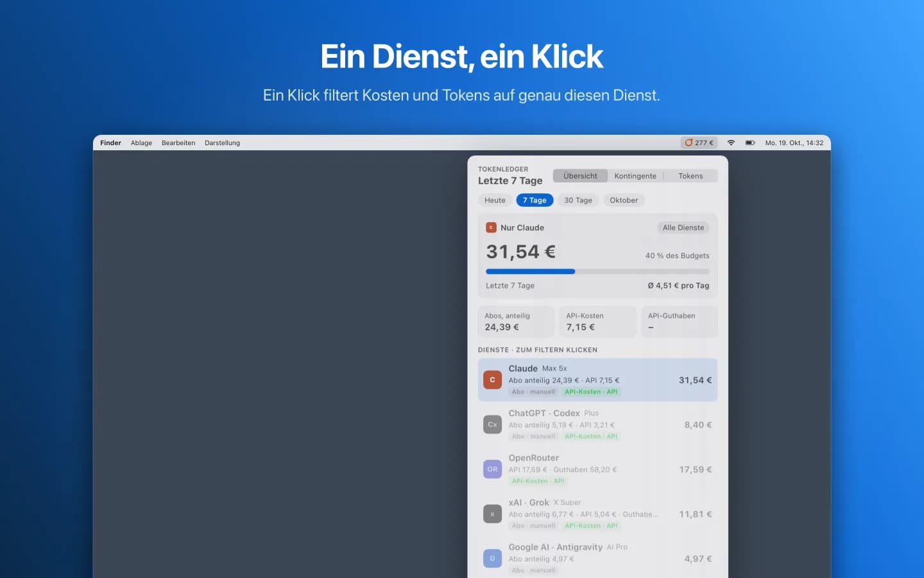Click the ChatGPT Codex 'Cx' service icon

click(492, 425)
